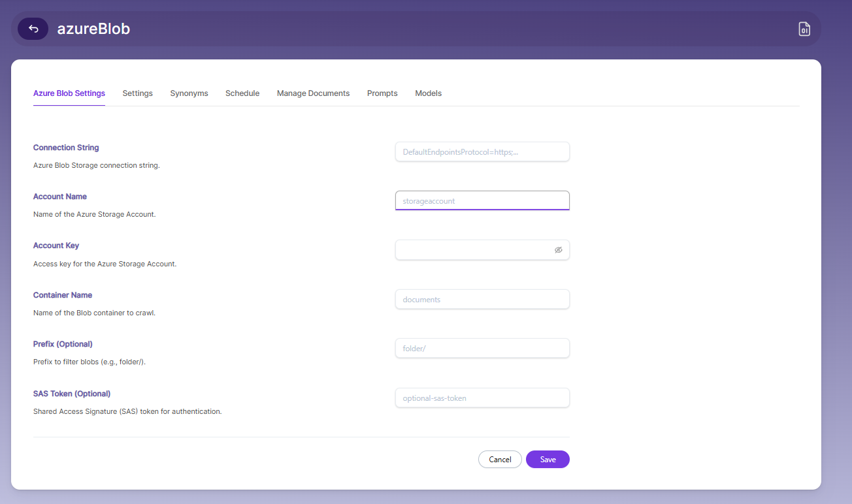Click the Cancel button
Viewport: 852px width, 504px height.
[500, 460]
